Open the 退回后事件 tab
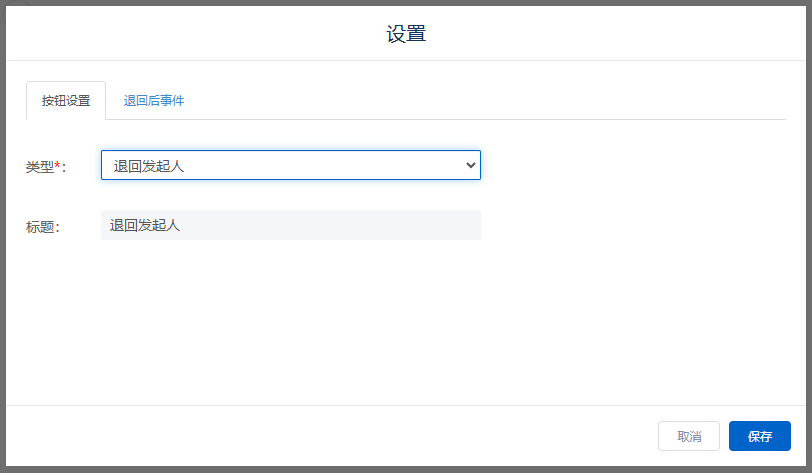This screenshot has width=812, height=473. 154,101
